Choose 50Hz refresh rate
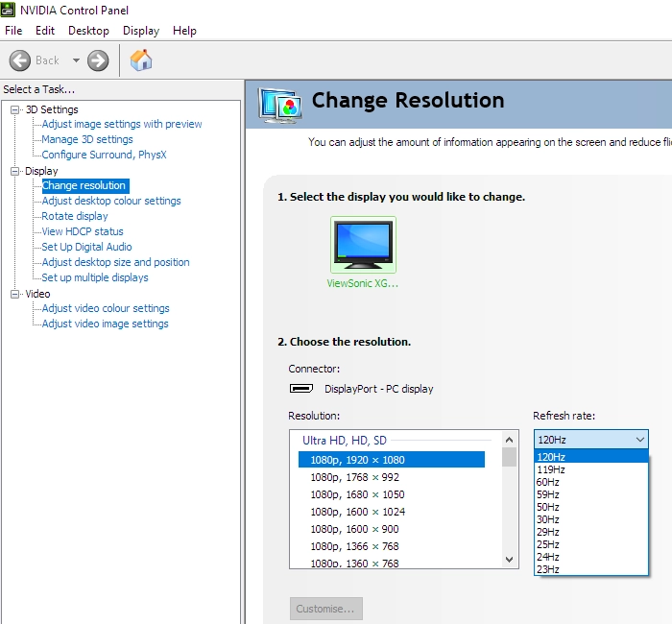Screen dimensions: 672x624 (x=591, y=507)
